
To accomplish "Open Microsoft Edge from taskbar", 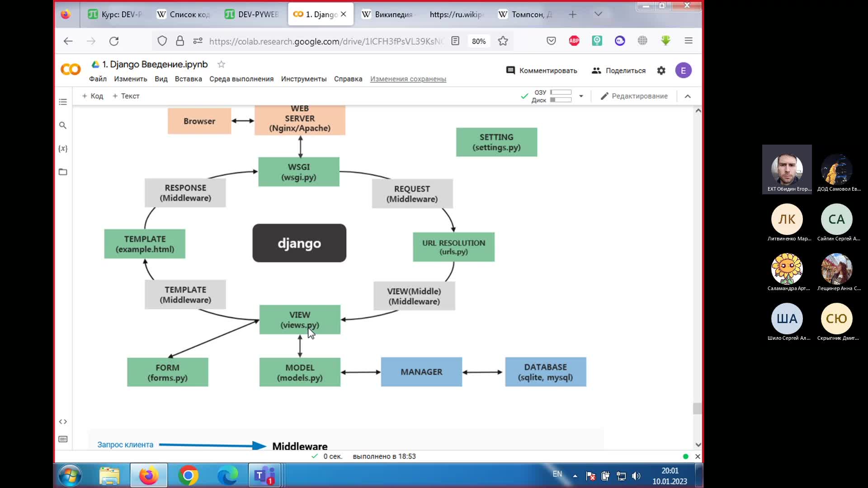I will tap(227, 475).
